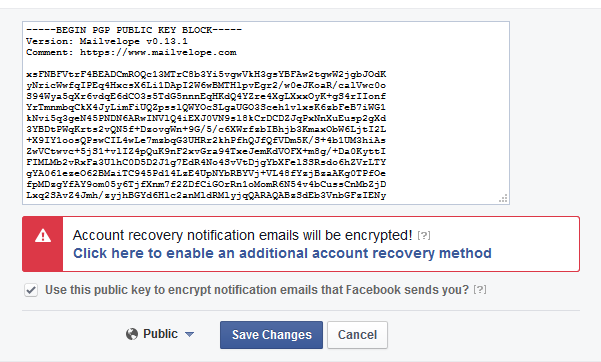Click the blank line in PGP key field

pyautogui.click(x=206, y=63)
